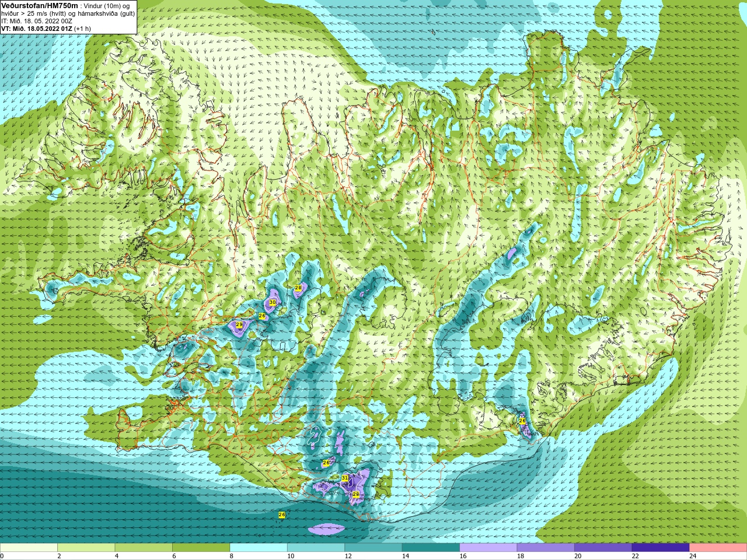The width and height of the screenshot is (747, 560).
Task: Click the '8' tick label on the color bar
Action: (232, 556)
